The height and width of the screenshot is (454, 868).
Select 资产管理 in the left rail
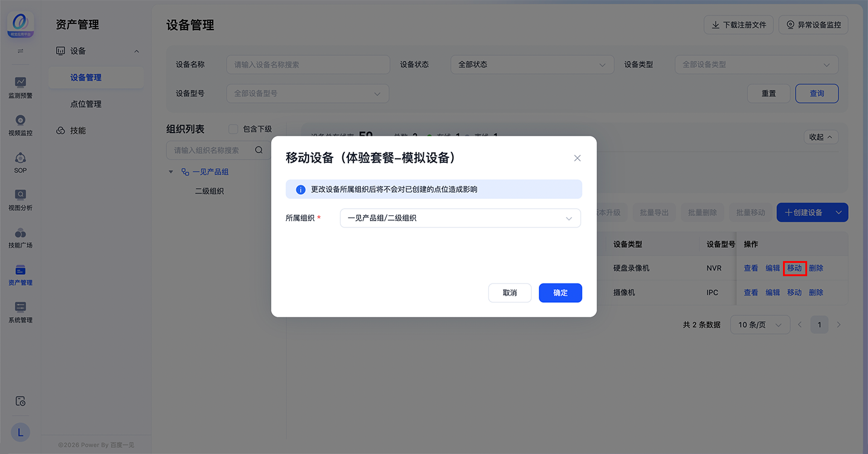(20, 275)
